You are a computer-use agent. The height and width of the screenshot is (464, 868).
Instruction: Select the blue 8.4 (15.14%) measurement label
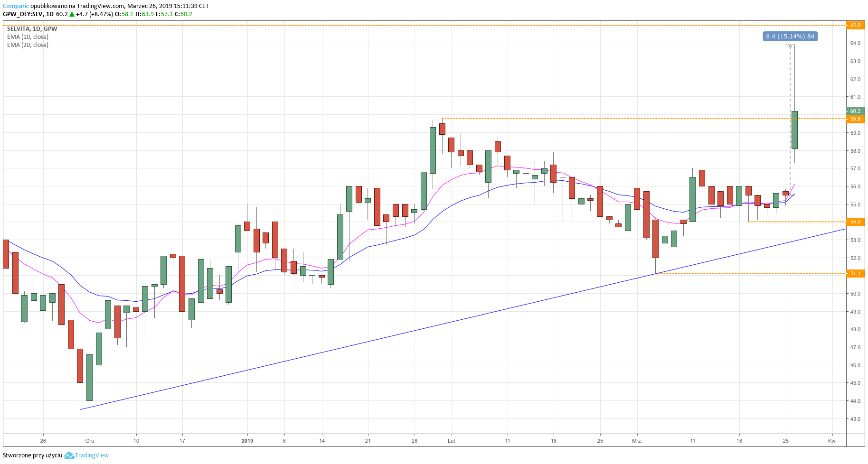790,37
